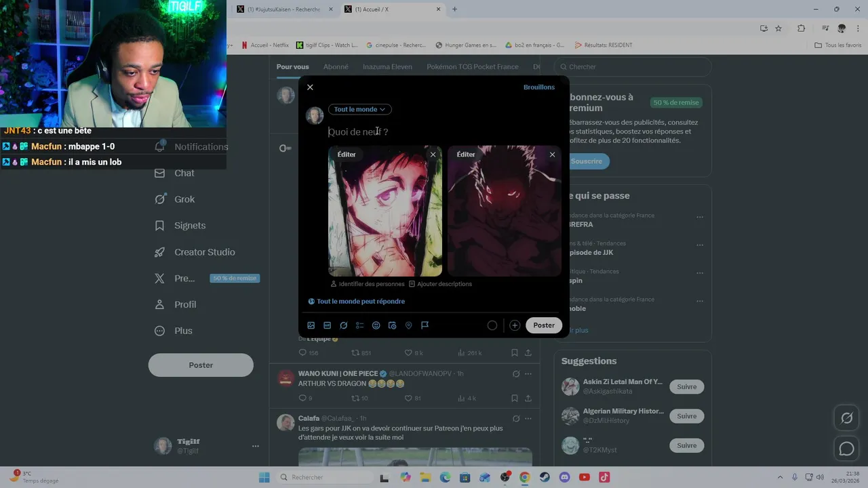Open Profil in the sidebar
The width and height of the screenshot is (868, 488).
175,304
